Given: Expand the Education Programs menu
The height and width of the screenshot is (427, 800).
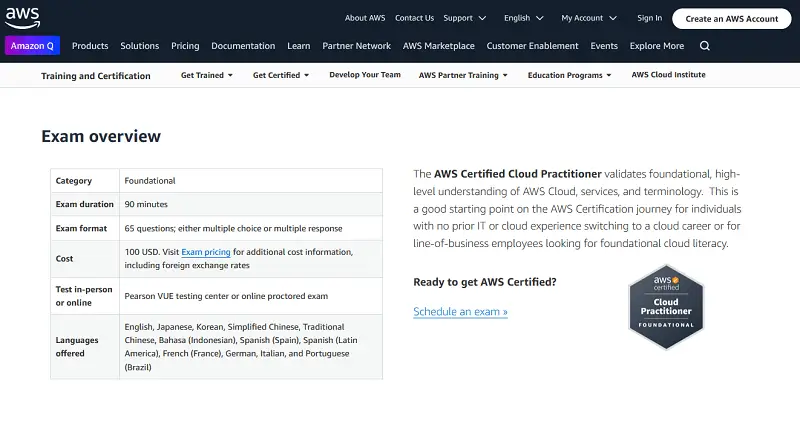Looking at the screenshot, I should pos(569,75).
